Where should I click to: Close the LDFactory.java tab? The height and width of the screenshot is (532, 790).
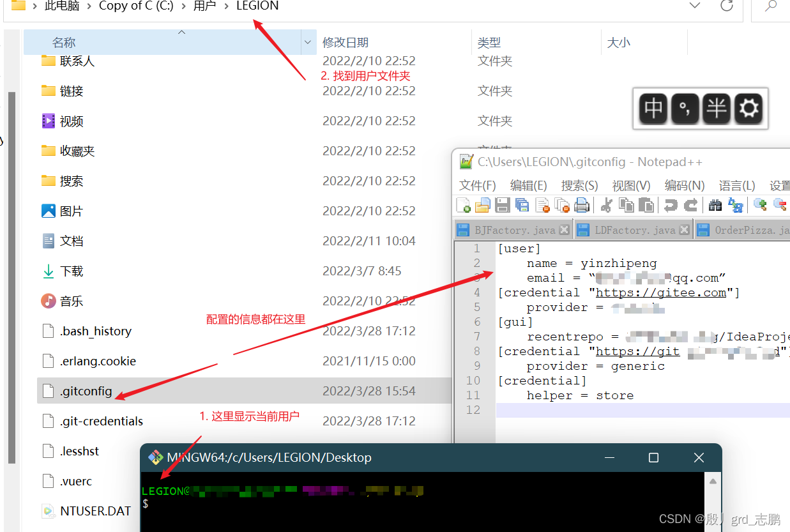pos(685,230)
